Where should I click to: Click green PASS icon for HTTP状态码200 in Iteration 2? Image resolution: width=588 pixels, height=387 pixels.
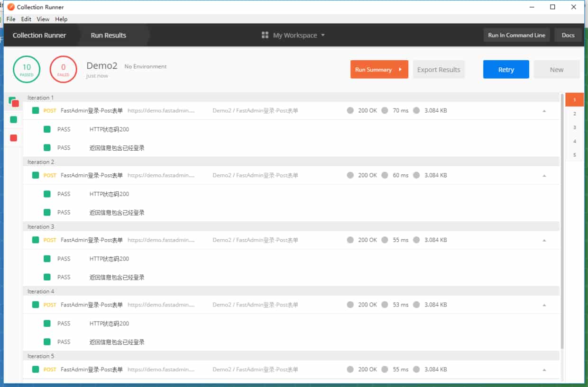[47, 194]
